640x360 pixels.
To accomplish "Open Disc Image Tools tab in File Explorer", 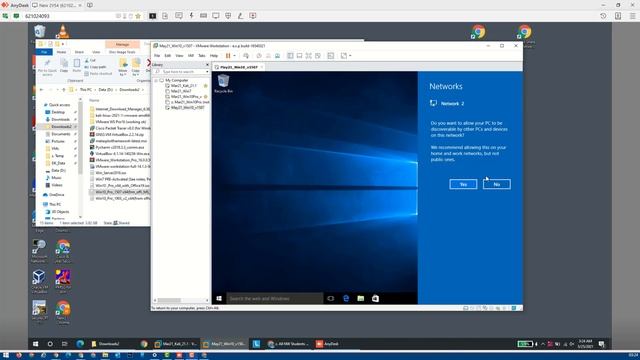I will 122,52.
